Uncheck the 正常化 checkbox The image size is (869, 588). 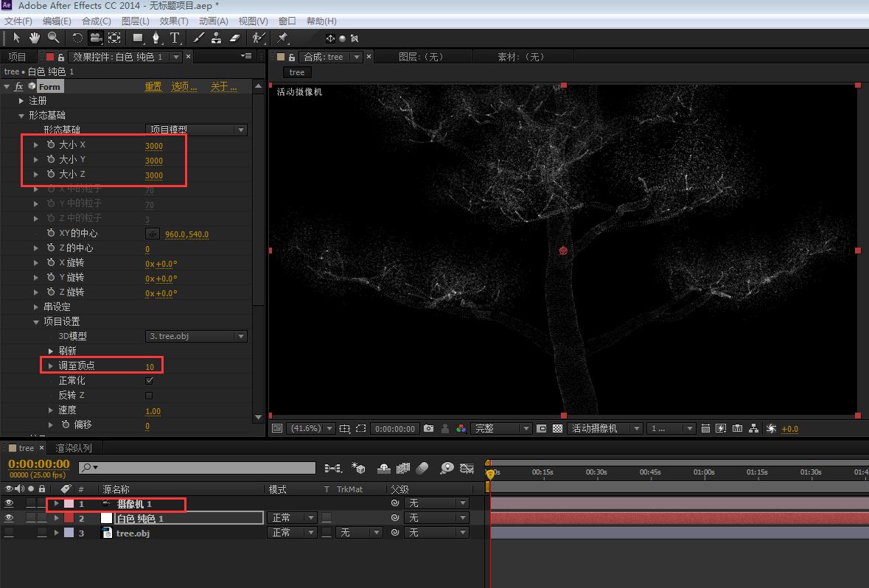[x=149, y=381]
